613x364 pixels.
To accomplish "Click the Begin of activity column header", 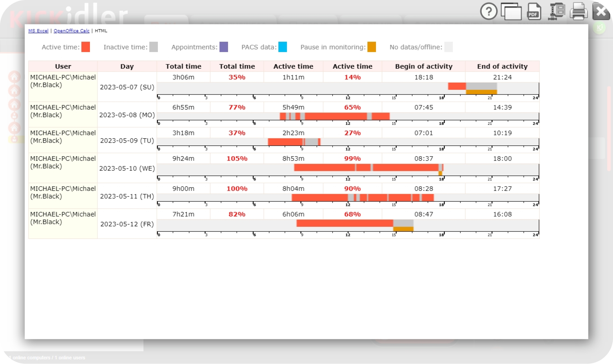I will (x=423, y=66).
